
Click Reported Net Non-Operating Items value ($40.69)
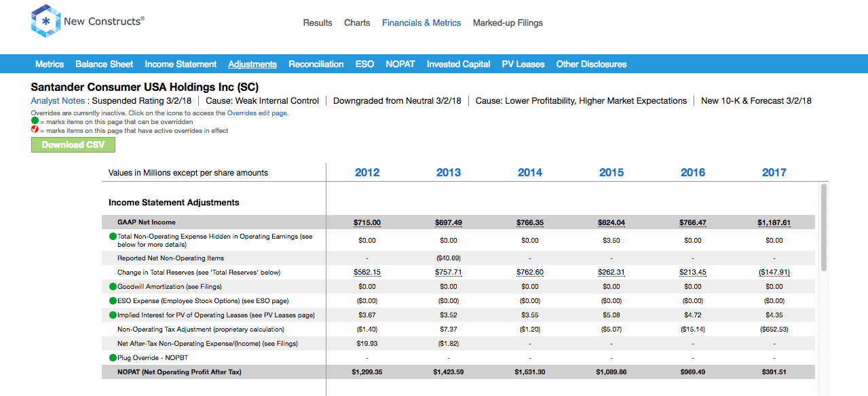pos(449,258)
